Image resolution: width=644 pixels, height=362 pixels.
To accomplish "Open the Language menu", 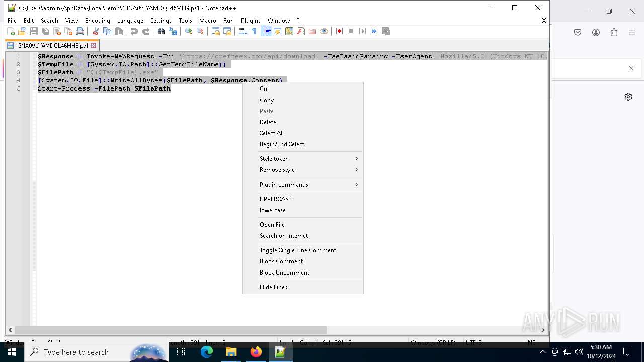I will click(130, 21).
